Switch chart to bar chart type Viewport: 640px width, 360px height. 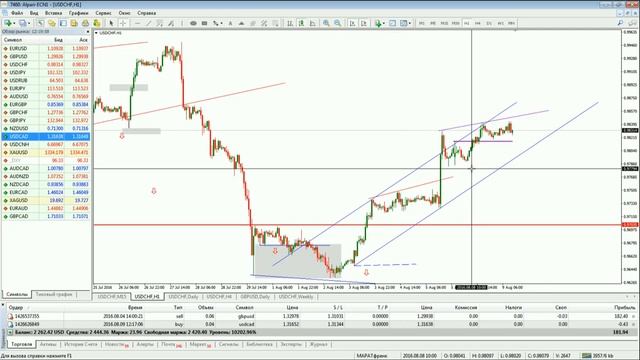(290, 23)
